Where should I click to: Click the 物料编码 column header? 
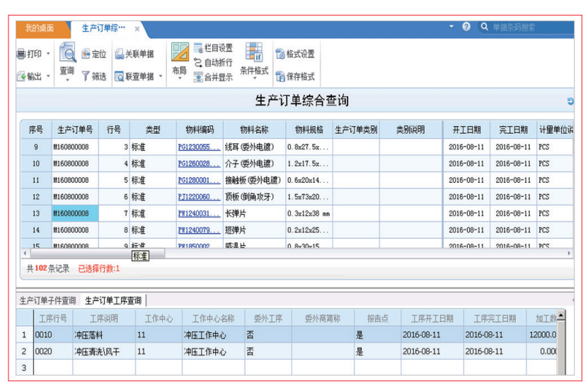point(200,130)
